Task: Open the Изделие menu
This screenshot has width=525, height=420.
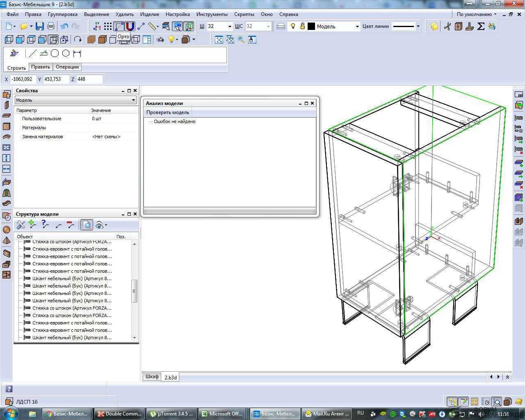Action: click(150, 14)
